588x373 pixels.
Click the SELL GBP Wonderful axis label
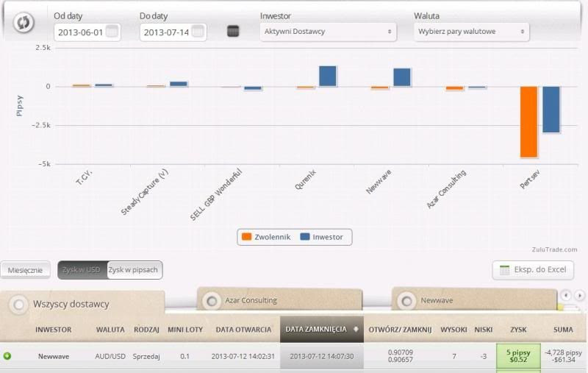pos(216,195)
